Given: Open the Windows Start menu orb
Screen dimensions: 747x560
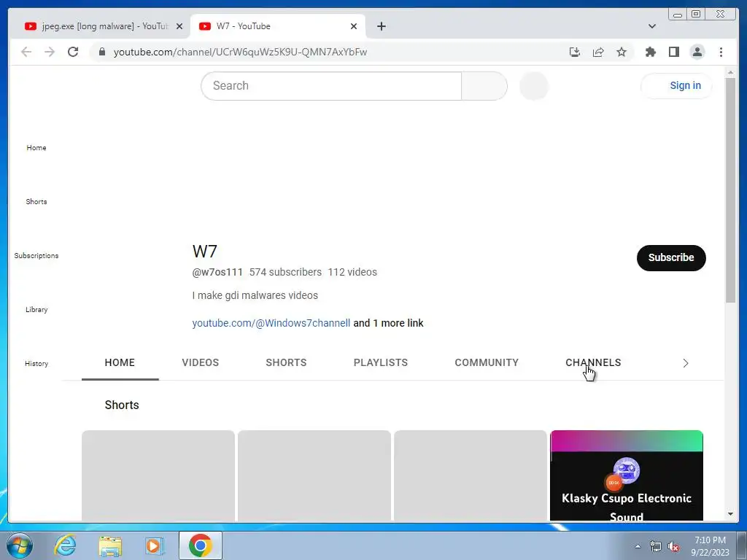Looking at the screenshot, I should [x=20, y=545].
